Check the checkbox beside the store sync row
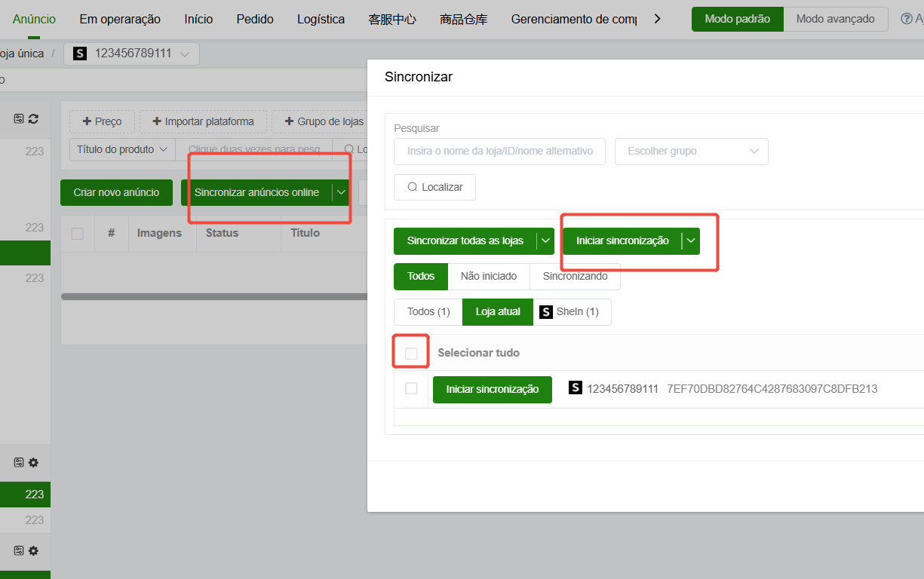This screenshot has width=924, height=579. [411, 388]
